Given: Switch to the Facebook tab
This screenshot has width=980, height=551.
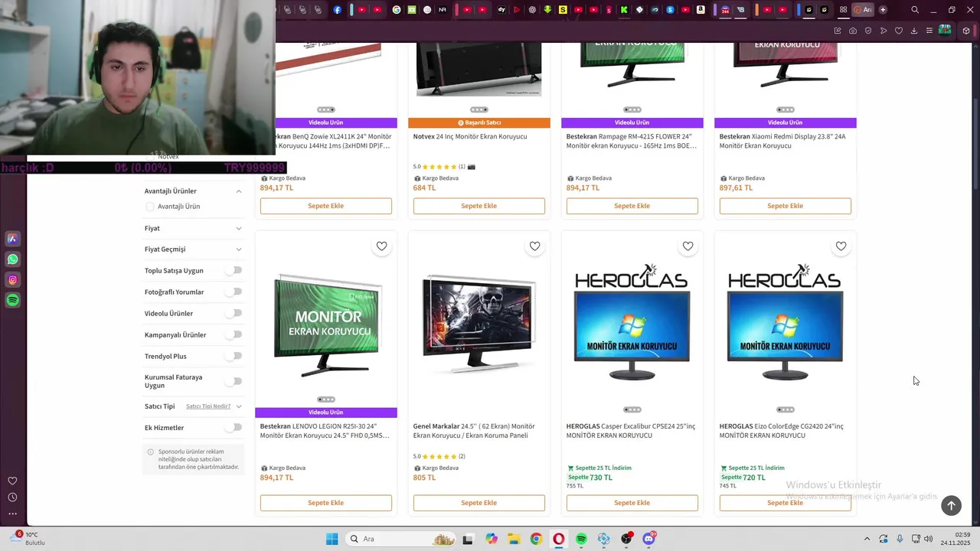Looking at the screenshot, I should [x=338, y=10].
